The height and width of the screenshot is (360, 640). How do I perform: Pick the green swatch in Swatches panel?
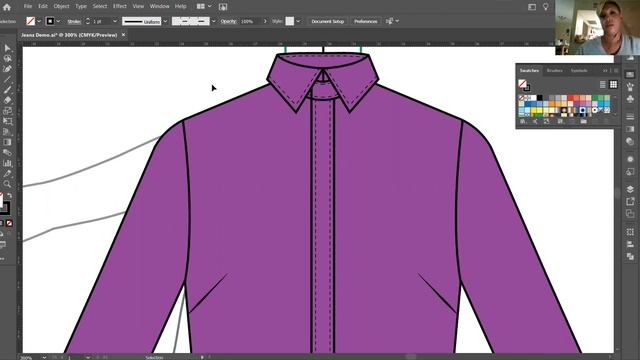coord(595,98)
